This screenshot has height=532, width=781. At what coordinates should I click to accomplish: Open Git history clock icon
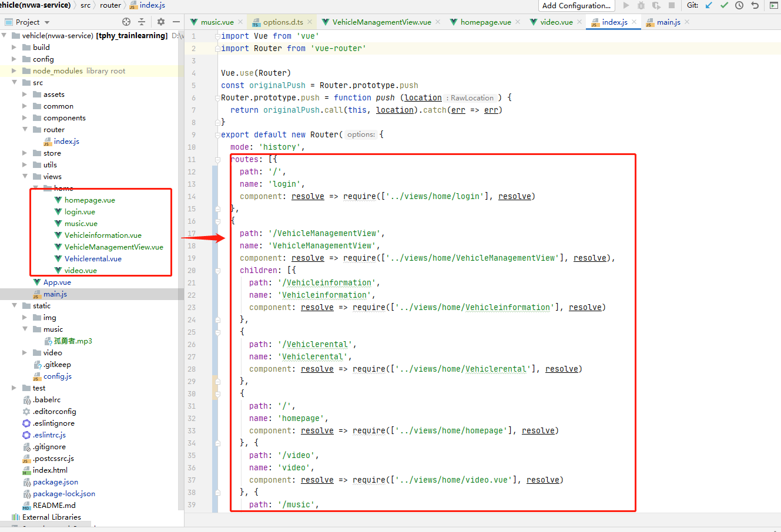click(x=739, y=5)
